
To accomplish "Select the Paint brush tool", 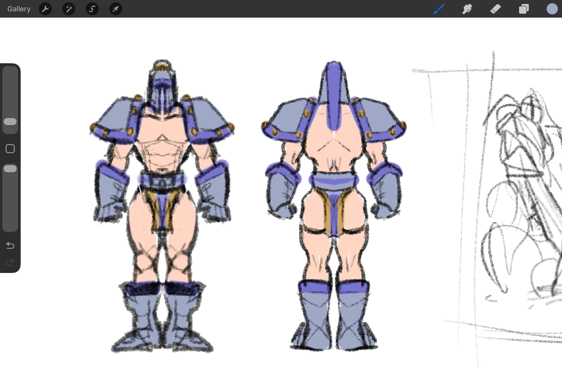I will 439,9.
